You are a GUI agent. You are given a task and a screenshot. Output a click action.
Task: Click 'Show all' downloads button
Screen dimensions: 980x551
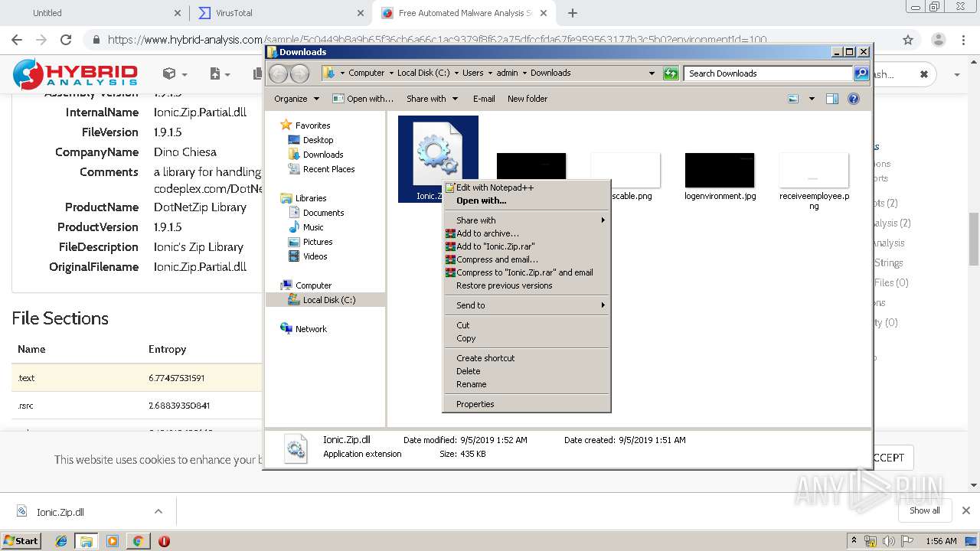pyautogui.click(x=925, y=510)
